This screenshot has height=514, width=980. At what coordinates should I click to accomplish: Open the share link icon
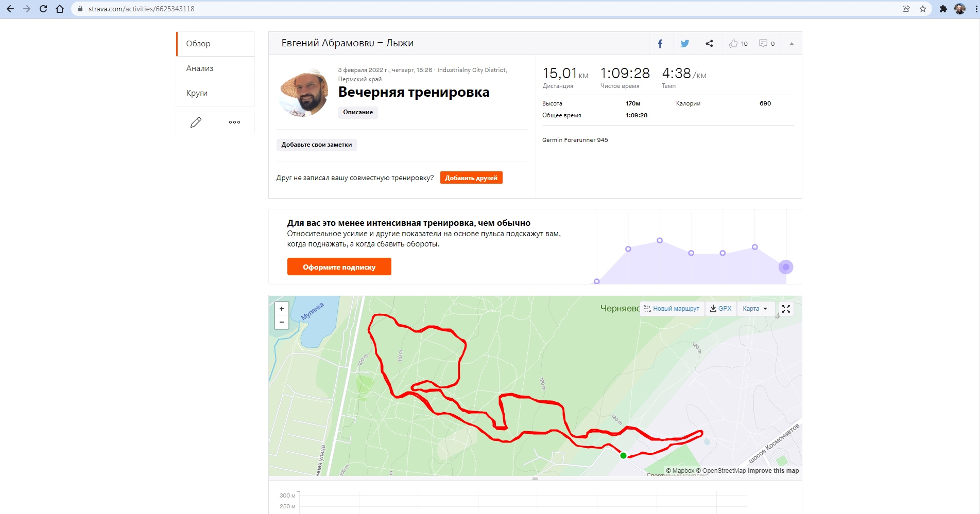pyautogui.click(x=709, y=44)
